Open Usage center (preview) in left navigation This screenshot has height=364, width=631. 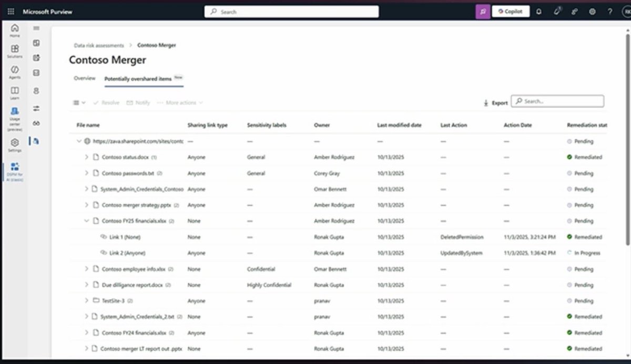[x=15, y=119]
